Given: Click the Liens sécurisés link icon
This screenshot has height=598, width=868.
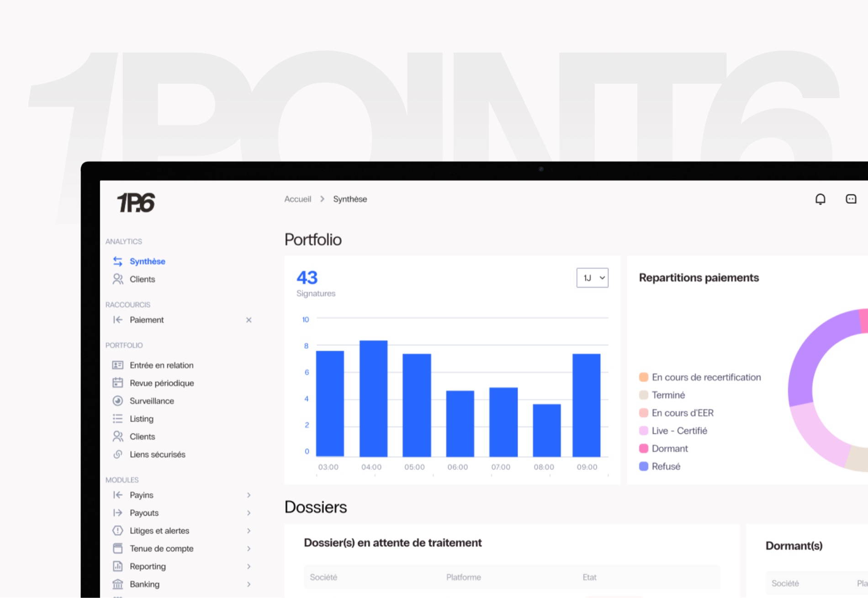Looking at the screenshot, I should (x=118, y=454).
